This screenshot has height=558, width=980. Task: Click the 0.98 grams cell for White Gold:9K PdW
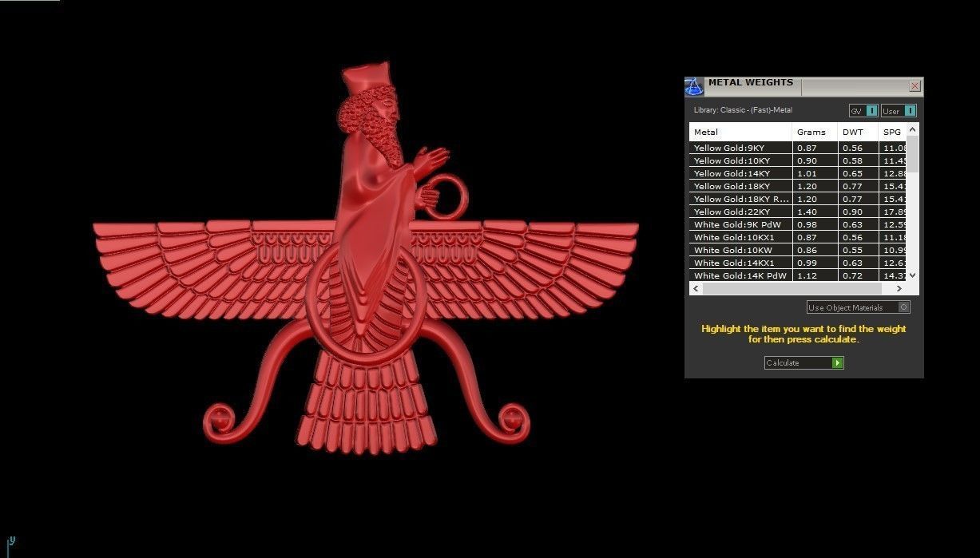pyautogui.click(x=815, y=225)
